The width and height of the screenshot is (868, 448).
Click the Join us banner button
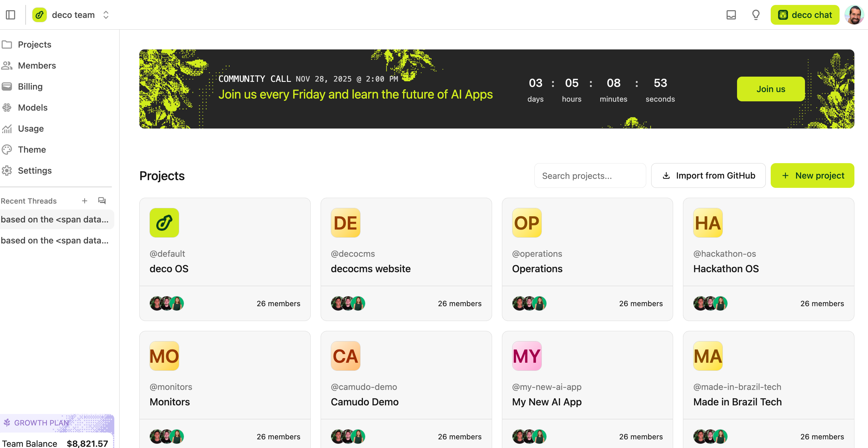[770, 89]
